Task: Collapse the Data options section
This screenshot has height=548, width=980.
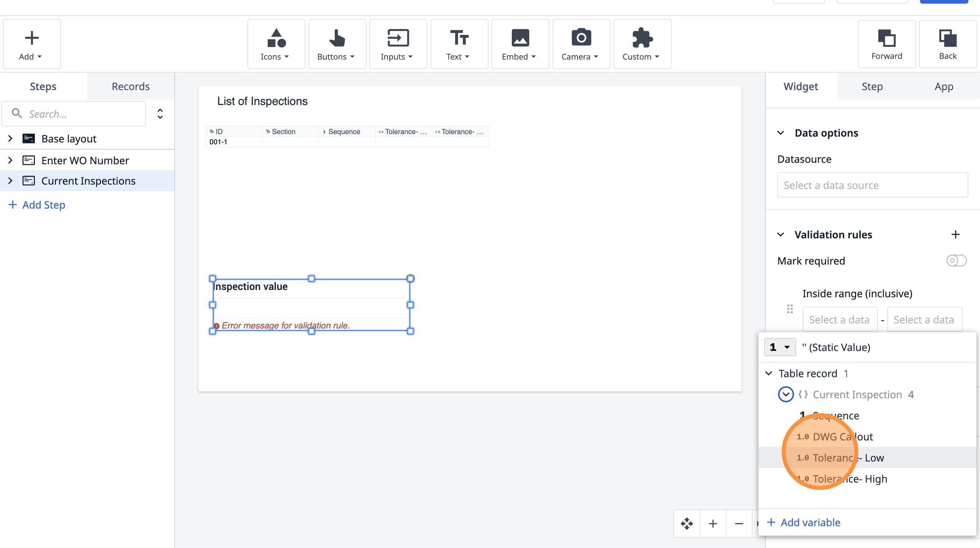Action: click(781, 133)
